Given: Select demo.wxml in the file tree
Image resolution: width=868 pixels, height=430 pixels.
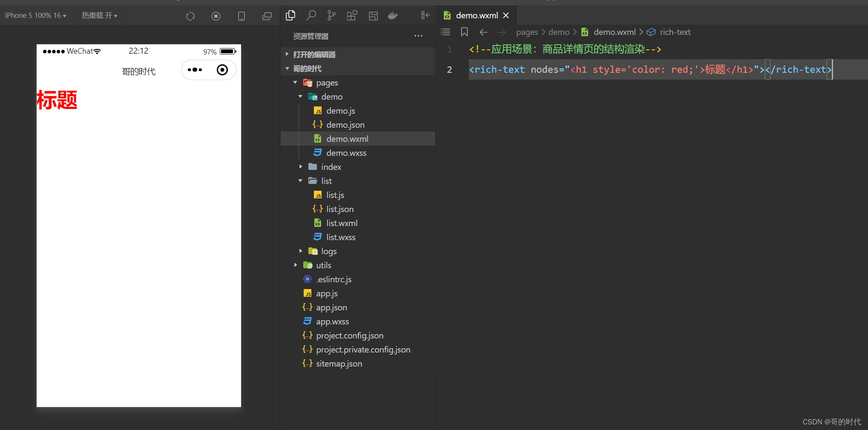Looking at the screenshot, I should pyautogui.click(x=358, y=139).
